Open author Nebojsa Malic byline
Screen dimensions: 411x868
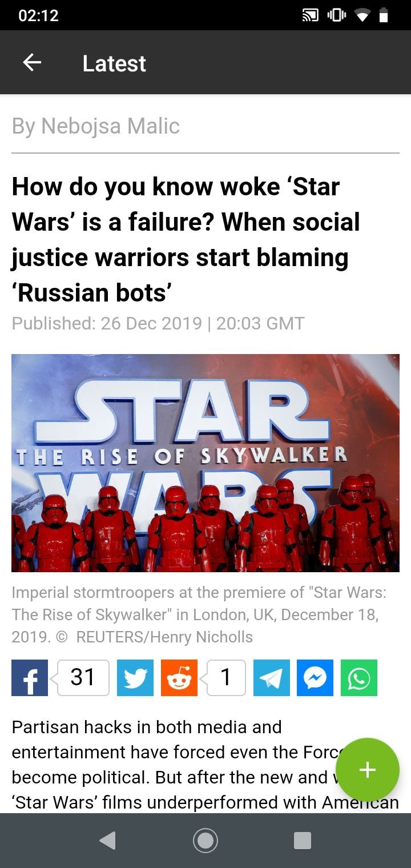pyautogui.click(x=96, y=126)
